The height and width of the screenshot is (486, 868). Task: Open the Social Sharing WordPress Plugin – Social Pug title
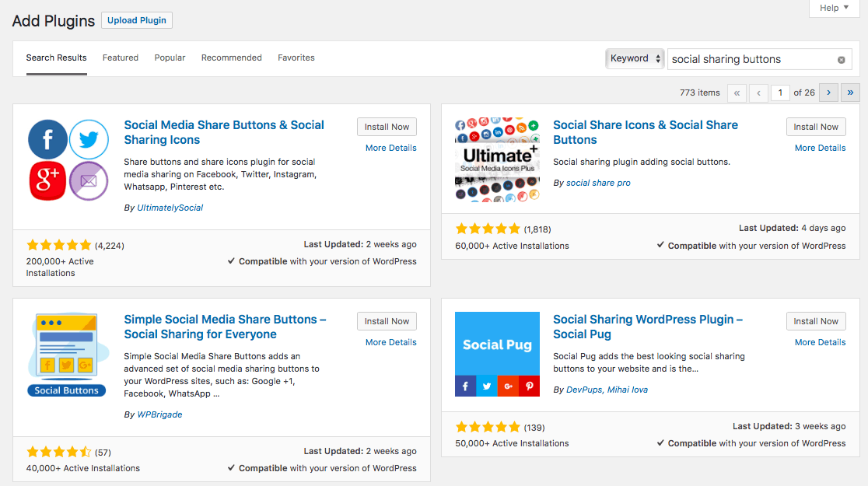pos(648,327)
